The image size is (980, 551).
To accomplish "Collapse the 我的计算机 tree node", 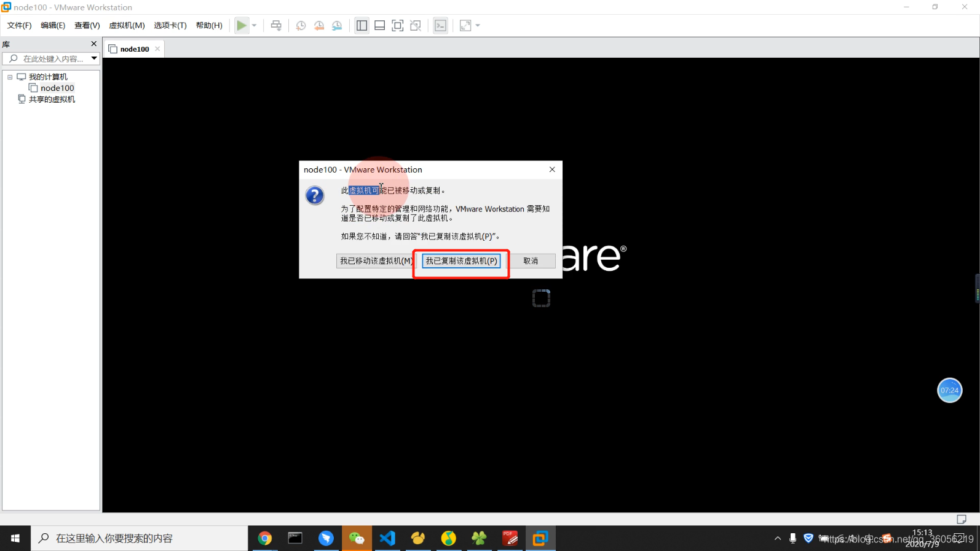I will point(10,77).
